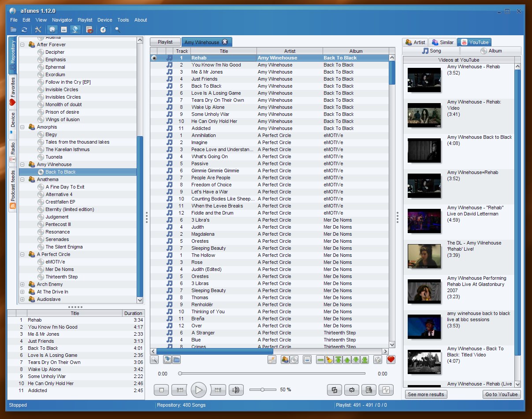Click the playlist filter magnifier icon below the tracklist
This screenshot has height=419, width=532.
155,360
